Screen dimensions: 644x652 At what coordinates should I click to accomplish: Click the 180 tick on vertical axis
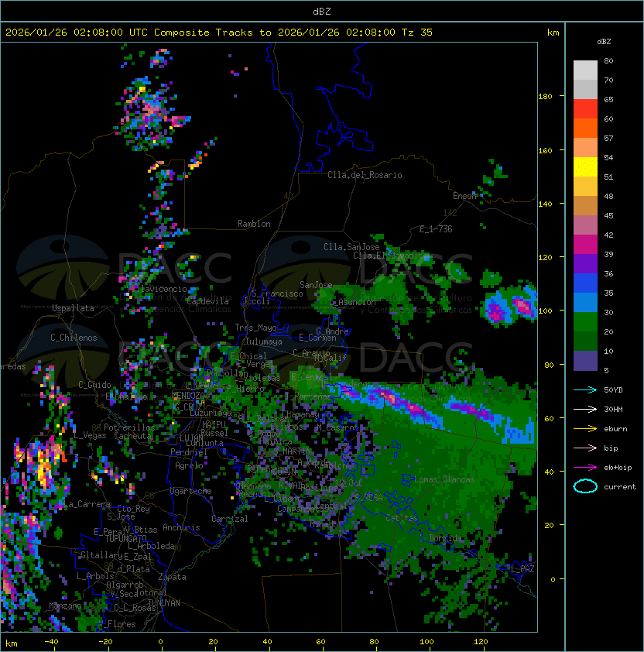[545, 97]
